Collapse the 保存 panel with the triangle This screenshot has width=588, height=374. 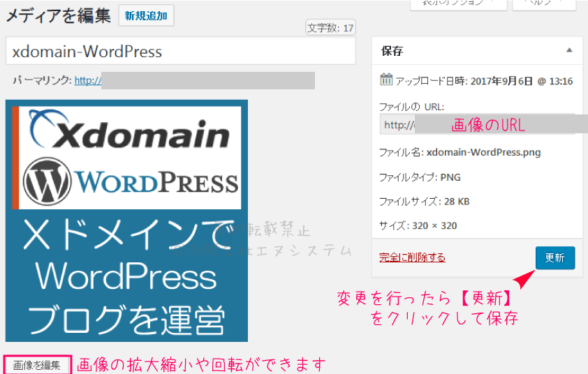pos(569,50)
